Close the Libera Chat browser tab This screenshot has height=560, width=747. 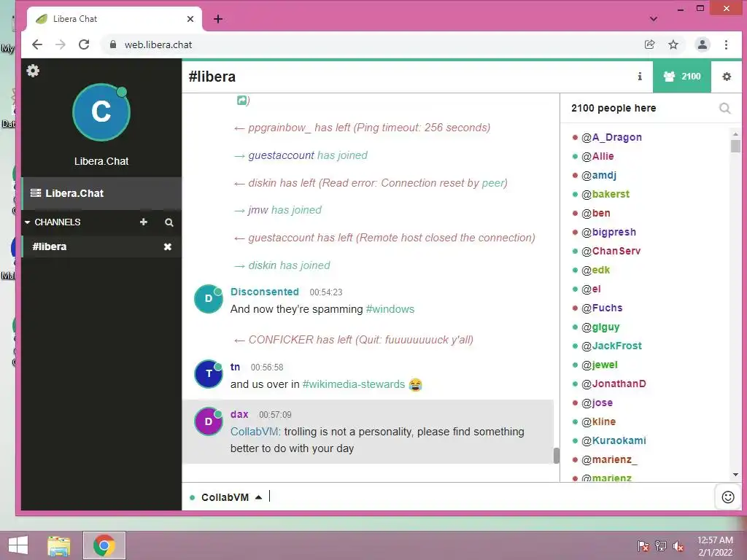[x=190, y=19]
